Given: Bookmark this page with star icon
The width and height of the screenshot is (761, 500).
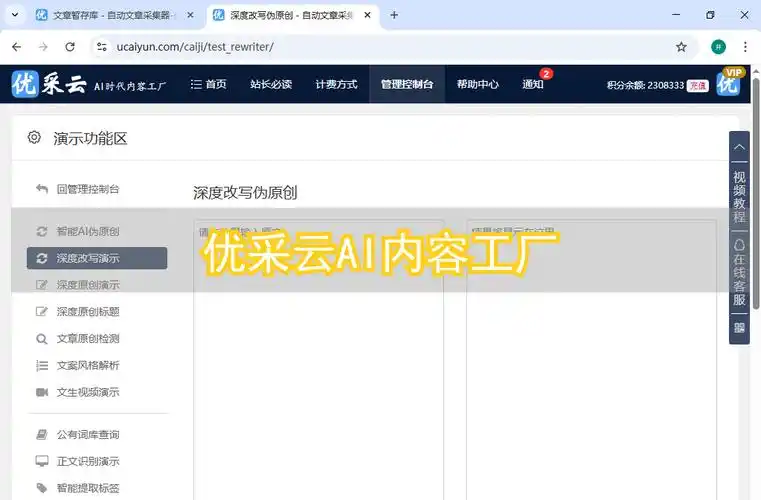Looking at the screenshot, I should 681,47.
